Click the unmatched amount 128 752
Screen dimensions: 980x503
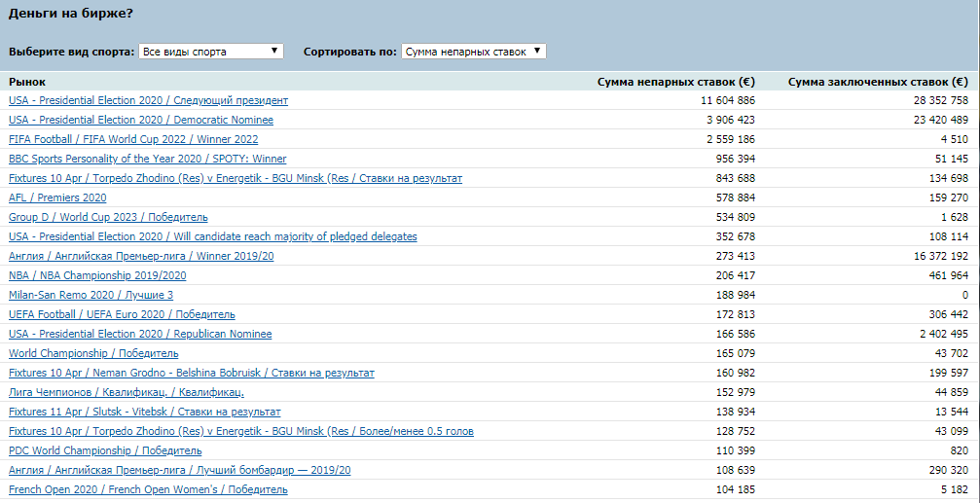pyautogui.click(x=736, y=431)
